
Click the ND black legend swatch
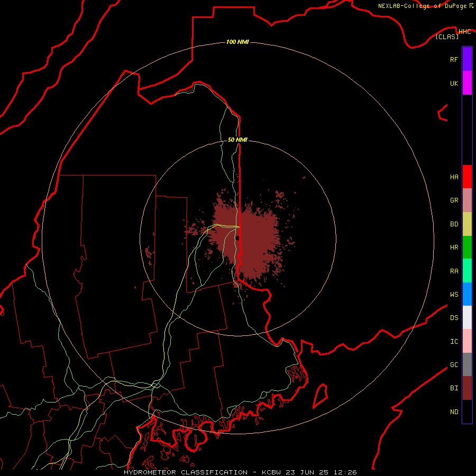467,411
